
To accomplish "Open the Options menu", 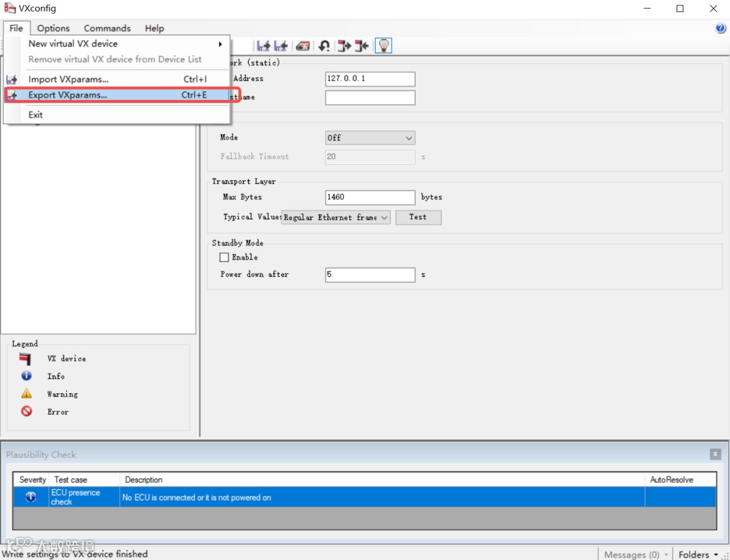I will [x=53, y=28].
